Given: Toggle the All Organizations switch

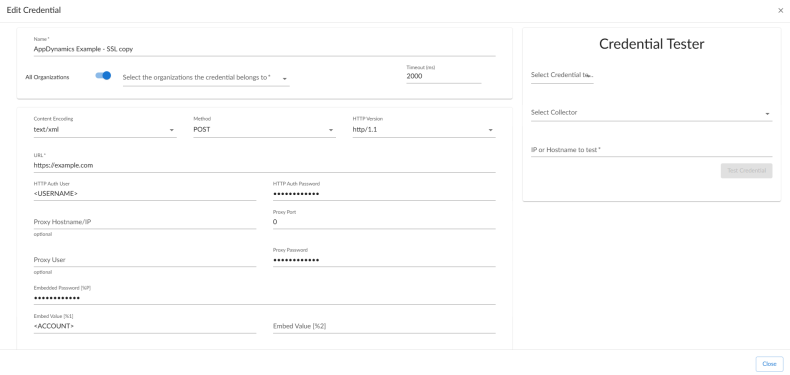Looking at the screenshot, I should coord(103,76).
